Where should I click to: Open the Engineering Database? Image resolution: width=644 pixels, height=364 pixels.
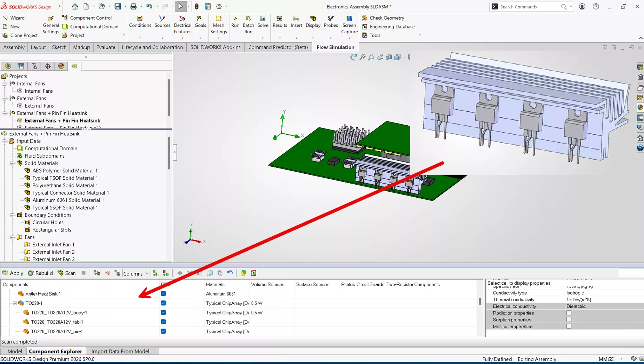[x=392, y=26]
